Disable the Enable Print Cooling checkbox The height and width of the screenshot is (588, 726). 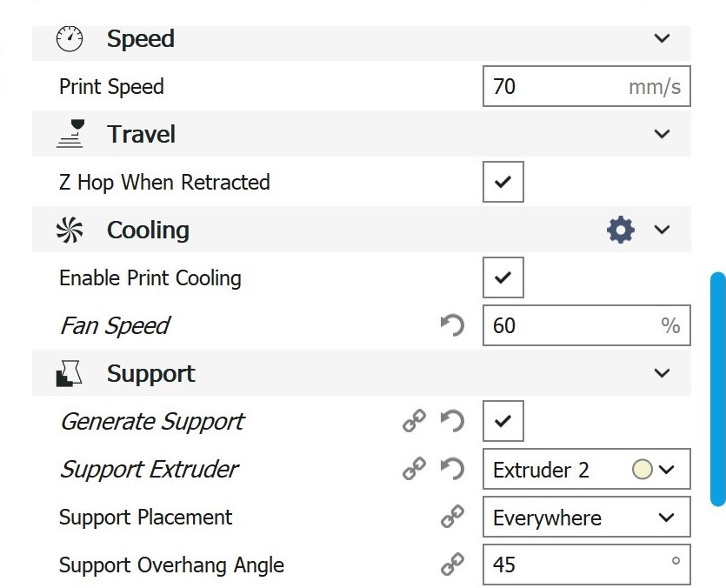tap(503, 278)
